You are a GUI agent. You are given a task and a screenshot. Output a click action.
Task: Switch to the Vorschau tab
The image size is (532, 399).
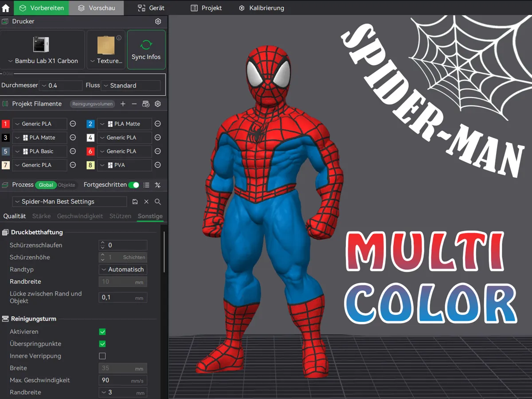point(96,8)
